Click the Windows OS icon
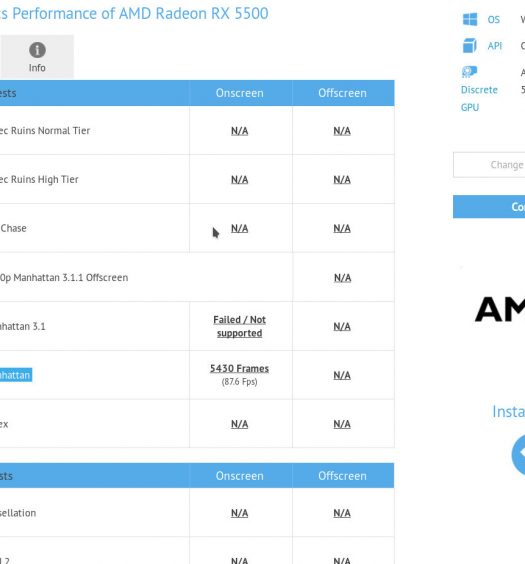 coord(470,19)
